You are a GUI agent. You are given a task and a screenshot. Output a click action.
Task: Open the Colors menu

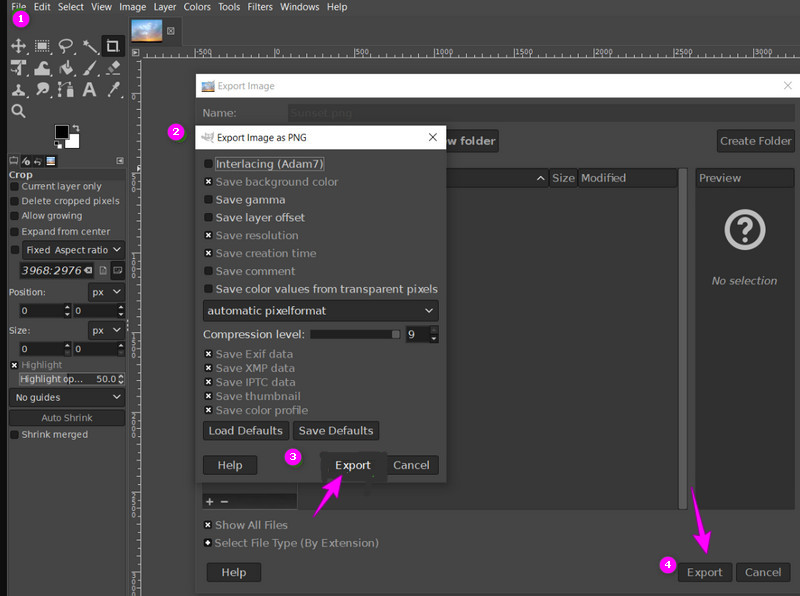pyautogui.click(x=197, y=7)
